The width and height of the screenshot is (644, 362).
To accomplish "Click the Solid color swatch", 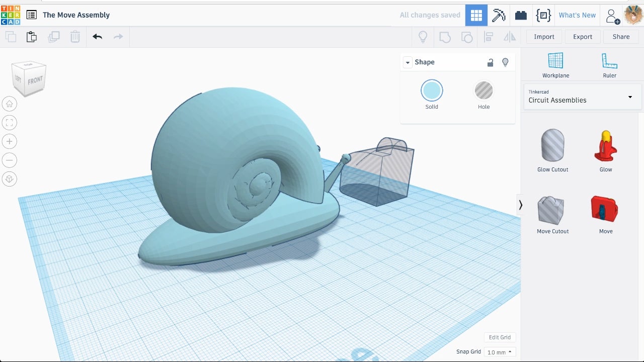I will pyautogui.click(x=432, y=91).
